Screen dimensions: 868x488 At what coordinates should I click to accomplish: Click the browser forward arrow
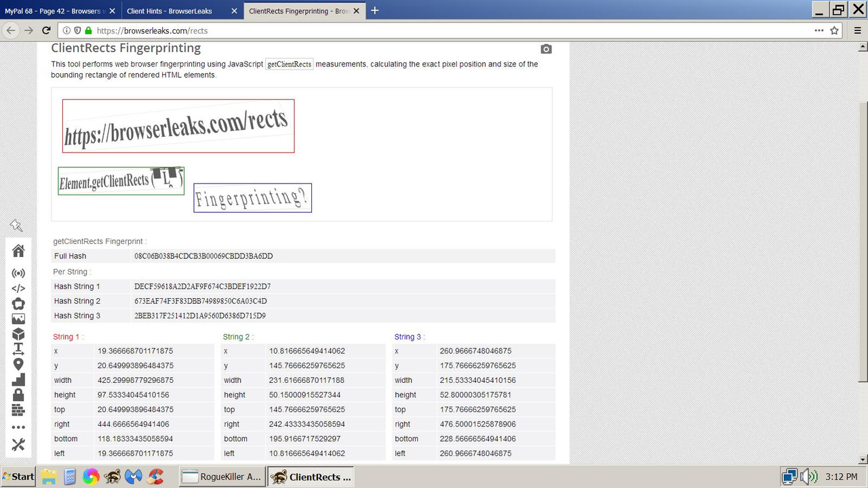[x=28, y=30]
